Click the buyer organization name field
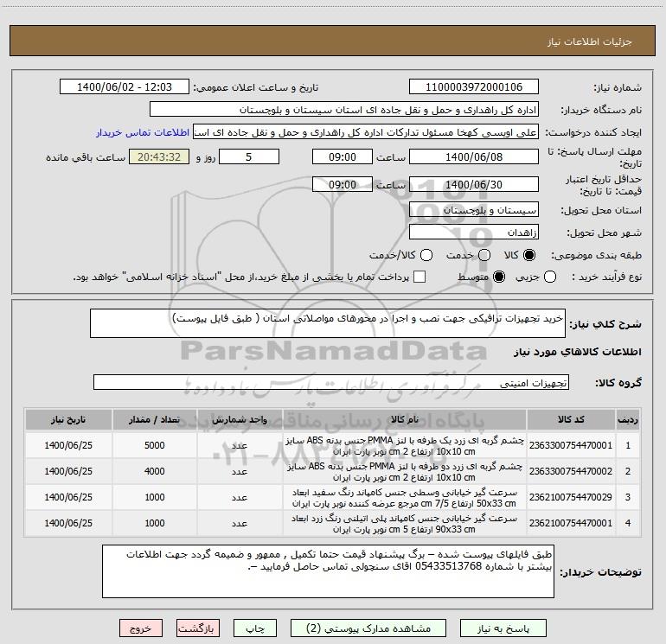666x644 pixels. [344, 110]
